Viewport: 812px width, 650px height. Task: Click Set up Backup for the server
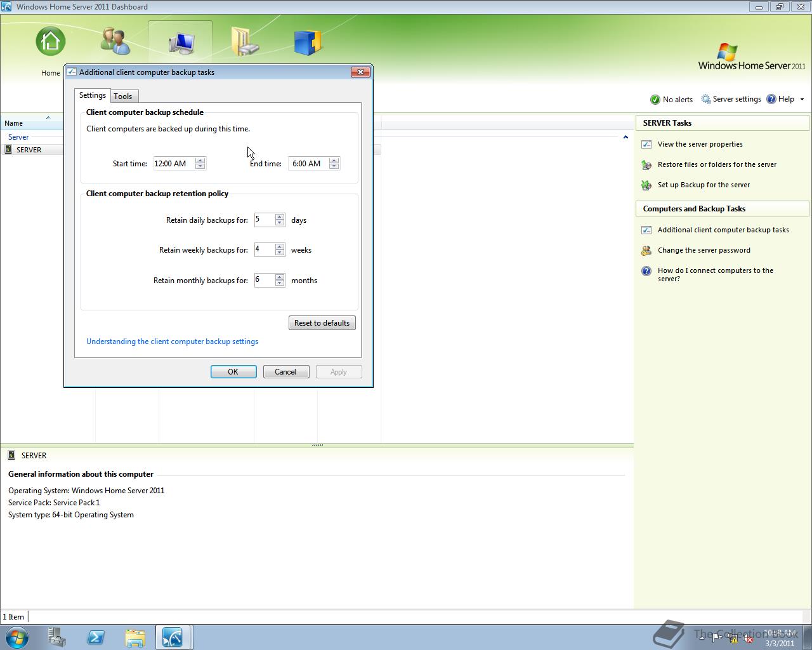(x=704, y=185)
